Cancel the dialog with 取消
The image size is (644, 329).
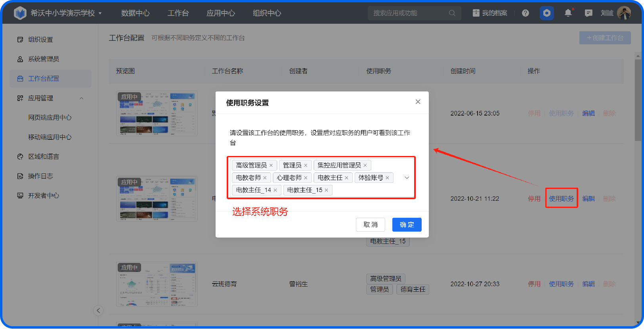tap(371, 224)
